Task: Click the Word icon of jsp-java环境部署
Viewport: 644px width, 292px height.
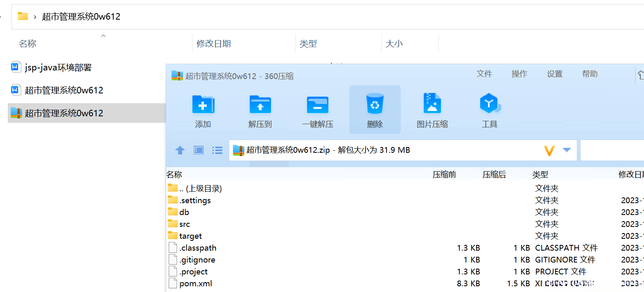Action: [x=15, y=67]
